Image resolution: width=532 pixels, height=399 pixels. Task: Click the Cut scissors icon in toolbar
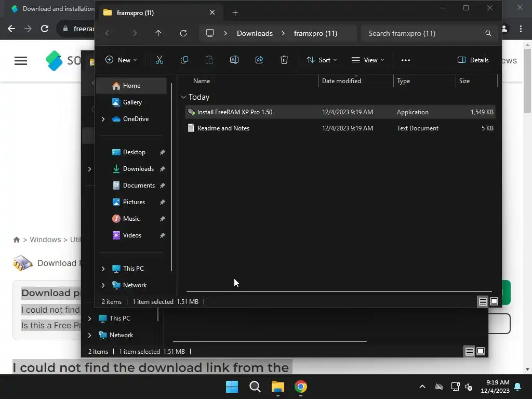pos(159,60)
